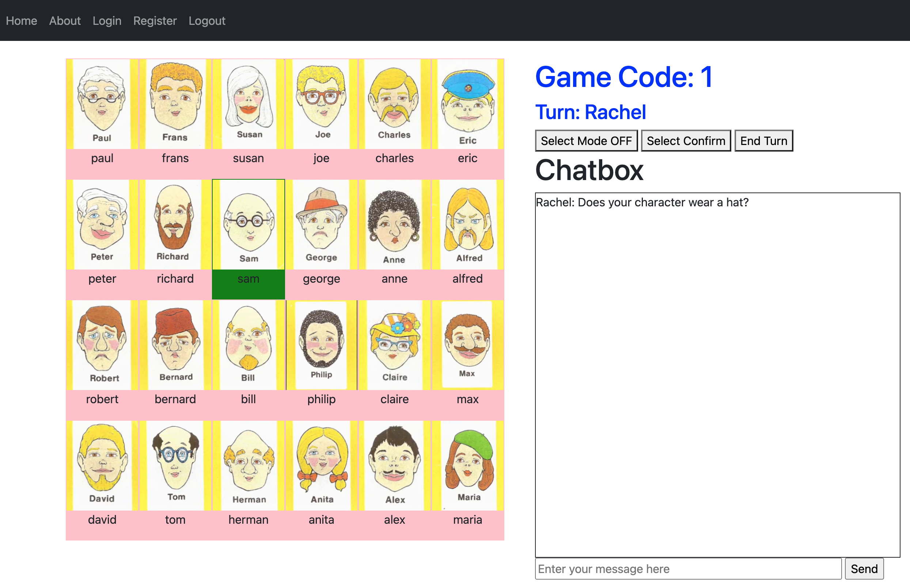Send the chat message
Image resolution: width=910 pixels, height=588 pixels.
click(x=864, y=569)
